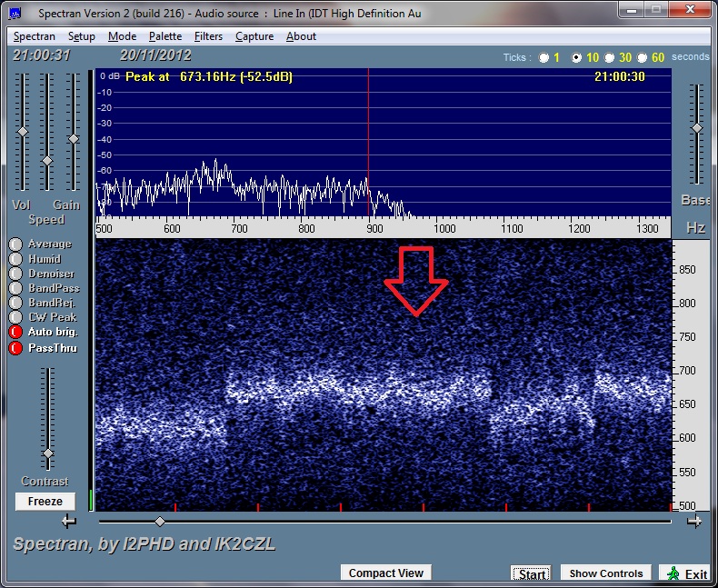718x588 pixels.
Task: Select the 30 seconds ticks option
Action: pyautogui.click(x=611, y=57)
